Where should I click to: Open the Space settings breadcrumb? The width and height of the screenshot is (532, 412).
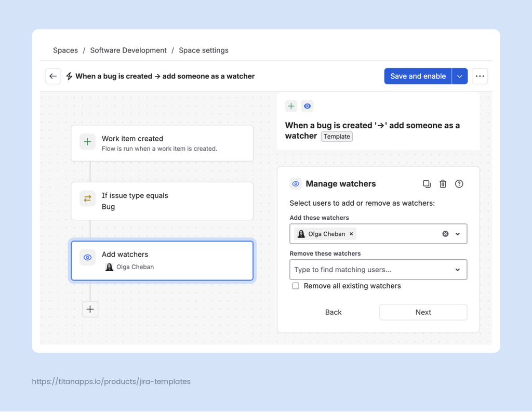[x=204, y=50]
